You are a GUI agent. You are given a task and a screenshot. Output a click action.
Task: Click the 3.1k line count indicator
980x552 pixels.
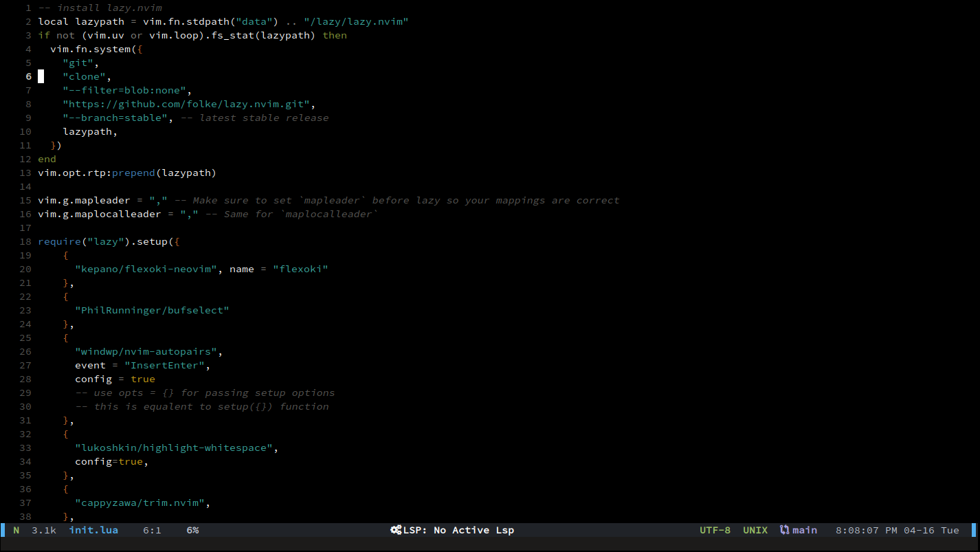click(x=43, y=530)
